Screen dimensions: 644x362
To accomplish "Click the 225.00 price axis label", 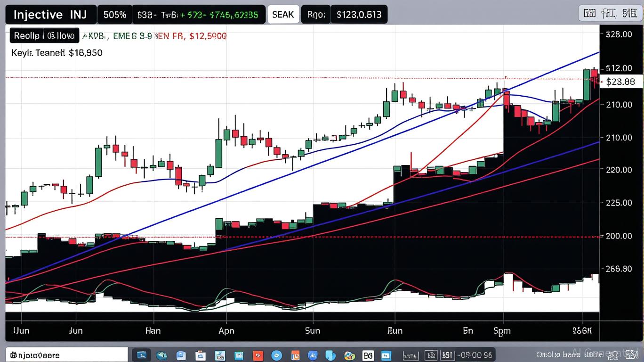I will point(619,203).
